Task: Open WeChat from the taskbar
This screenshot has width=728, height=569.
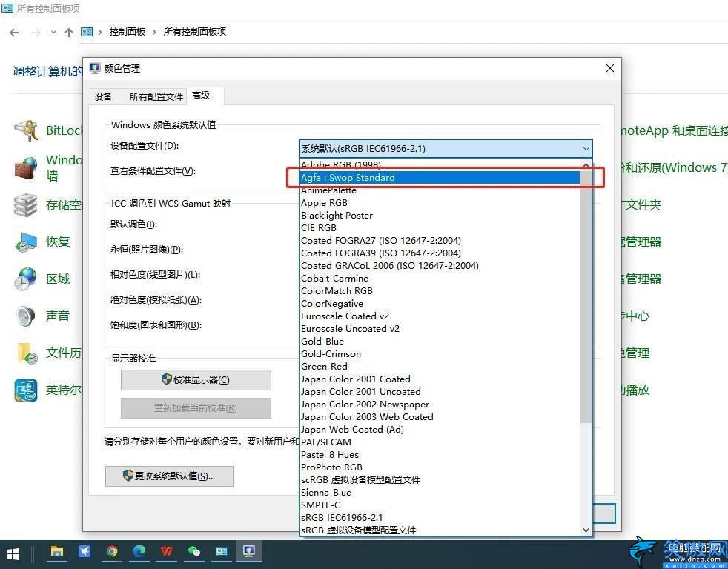Action: (194, 551)
